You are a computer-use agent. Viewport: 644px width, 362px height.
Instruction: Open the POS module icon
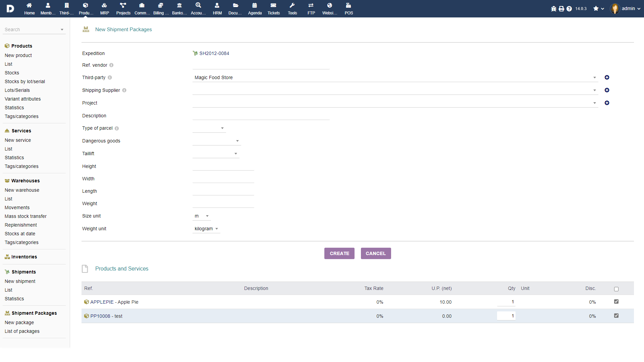(x=348, y=8)
